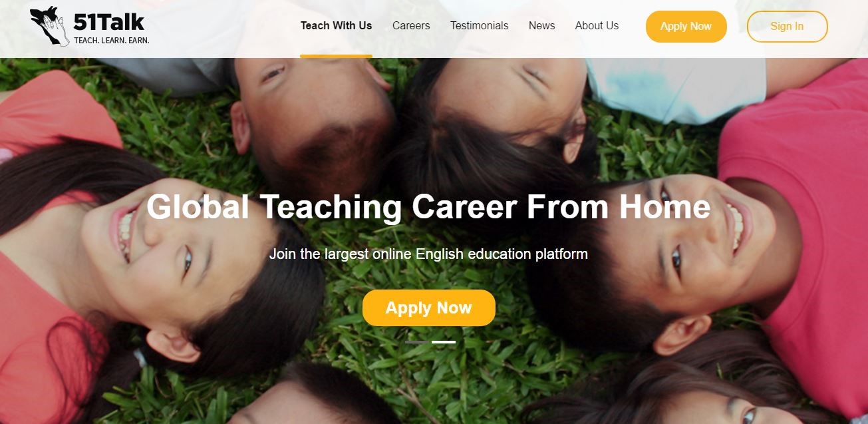868x424 pixels.
Task: Click the large Apply Now hero button
Action: tap(428, 308)
